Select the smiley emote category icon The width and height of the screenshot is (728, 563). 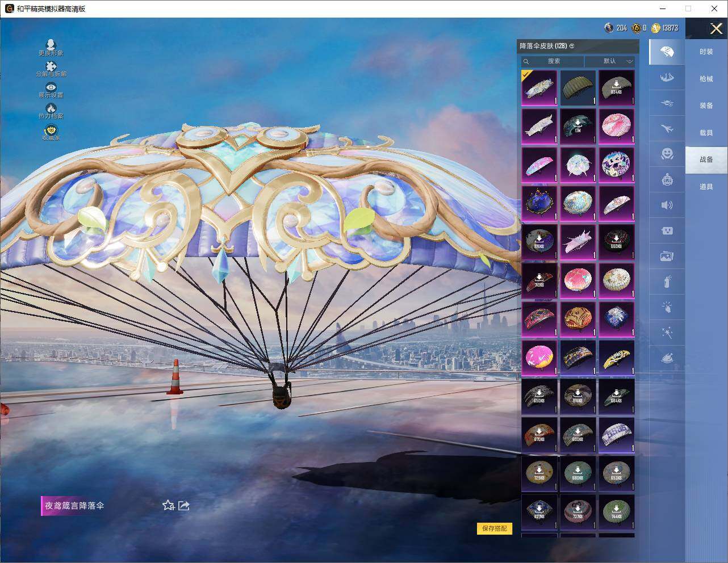pos(667,154)
